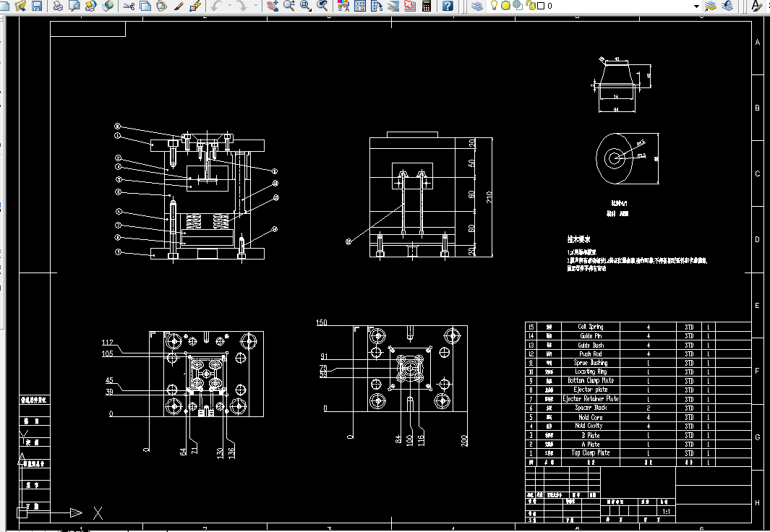770x532 pixels.
Task: Open a drawing file with the Open icon
Action: click(21, 5)
